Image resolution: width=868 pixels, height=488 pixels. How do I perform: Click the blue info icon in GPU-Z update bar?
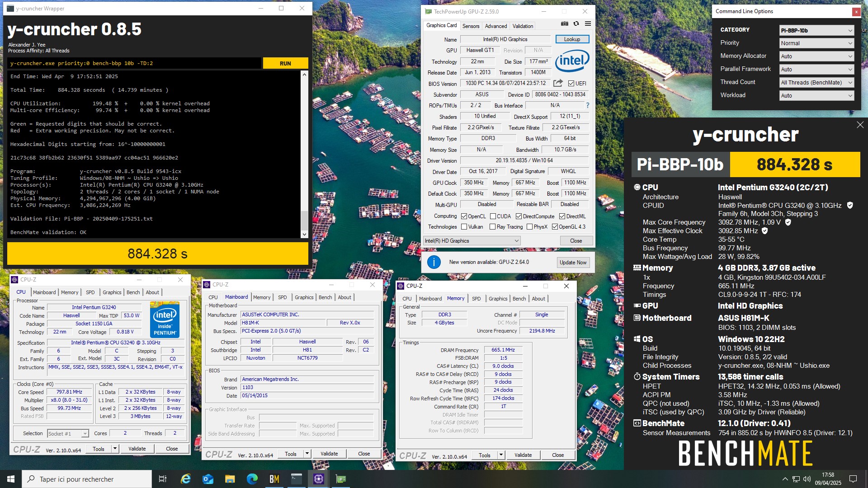(434, 262)
